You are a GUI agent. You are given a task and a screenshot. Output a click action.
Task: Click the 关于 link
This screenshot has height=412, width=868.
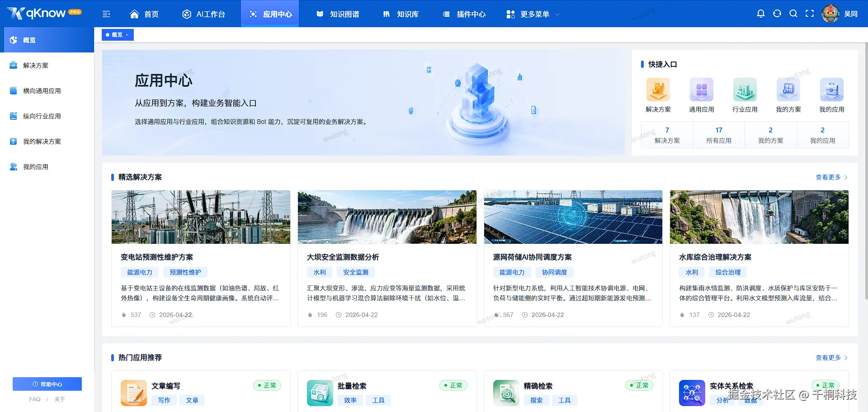60,399
